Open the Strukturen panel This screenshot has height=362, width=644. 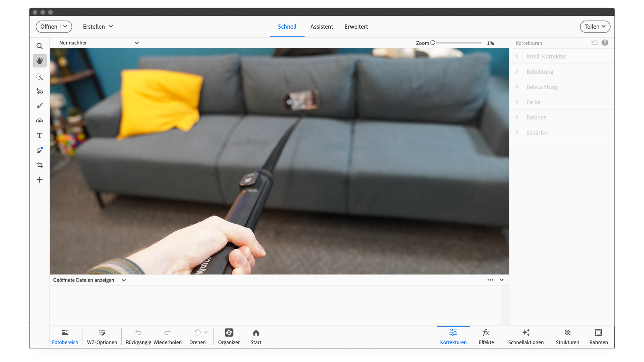(x=567, y=337)
